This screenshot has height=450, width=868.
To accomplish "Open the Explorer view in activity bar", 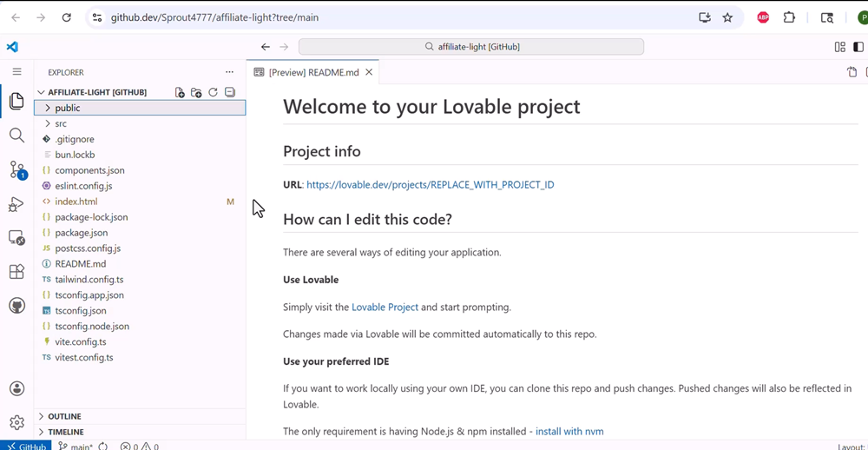I will click(x=16, y=101).
